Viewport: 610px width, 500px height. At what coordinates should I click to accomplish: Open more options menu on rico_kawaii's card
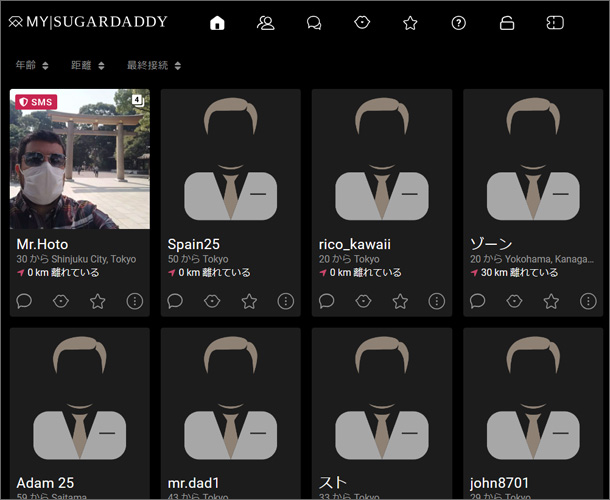click(x=437, y=301)
